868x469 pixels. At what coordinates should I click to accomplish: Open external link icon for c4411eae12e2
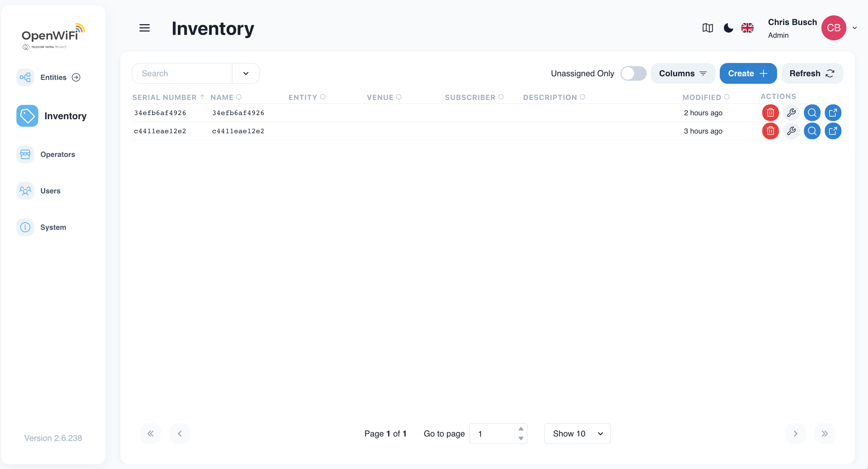click(833, 131)
